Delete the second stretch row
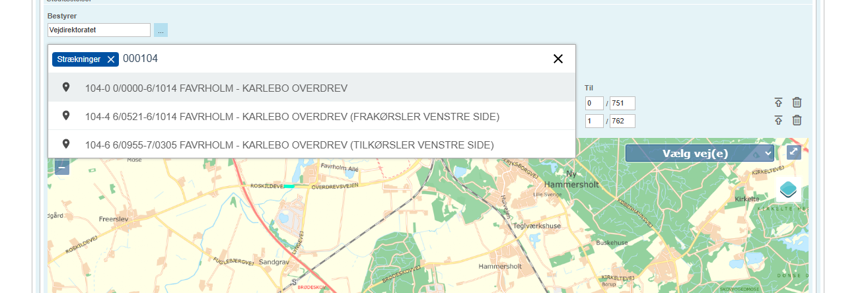 [x=797, y=120]
